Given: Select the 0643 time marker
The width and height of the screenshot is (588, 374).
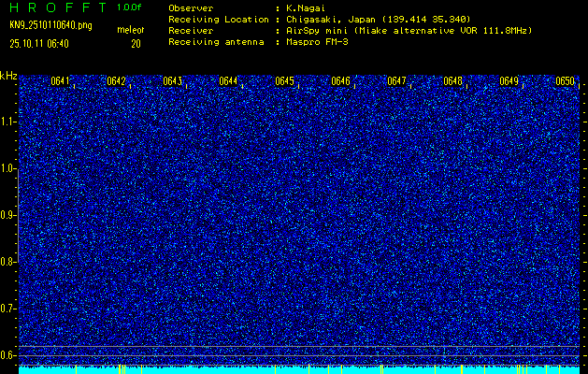Looking at the screenshot, I should [173, 81].
